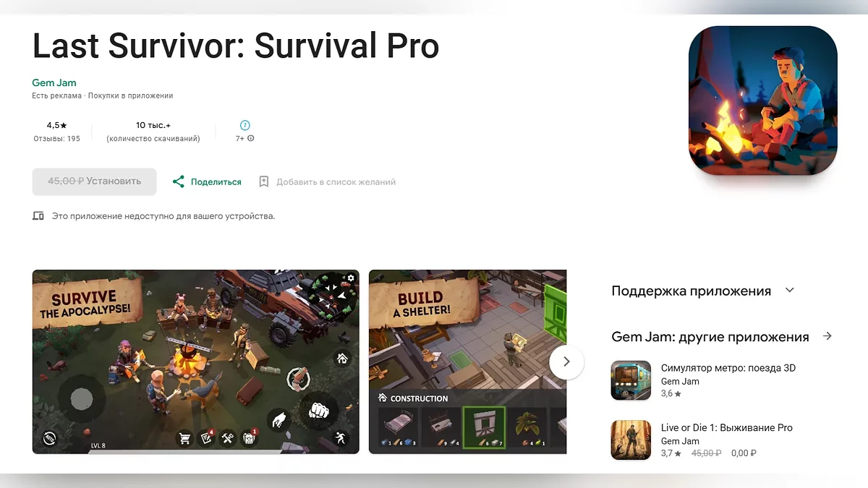Click the Share icon next to Поделиться
868x488 pixels.
coord(178,181)
